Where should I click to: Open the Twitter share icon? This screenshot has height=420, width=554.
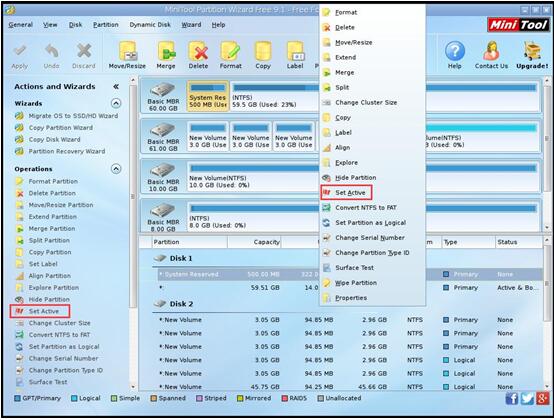pyautogui.click(x=527, y=398)
